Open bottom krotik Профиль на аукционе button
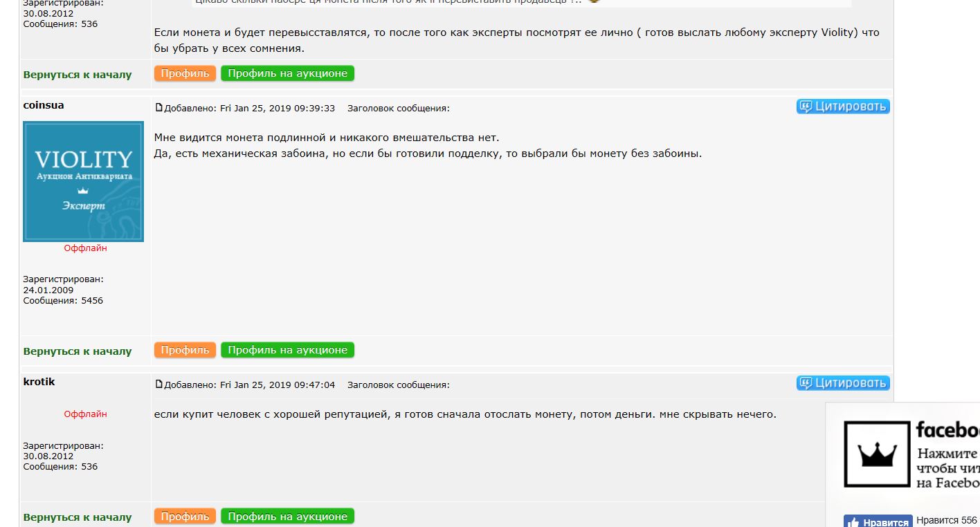The height and width of the screenshot is (527, 980). (x=287, y=516)
